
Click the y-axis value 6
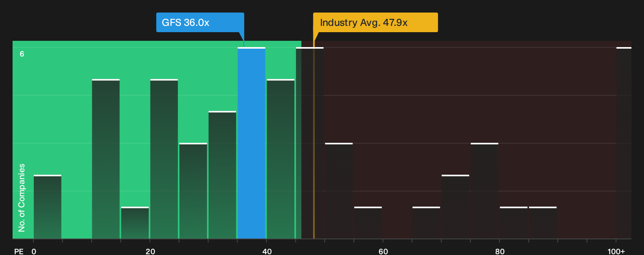pyautogui.click(x=22, y=54)
